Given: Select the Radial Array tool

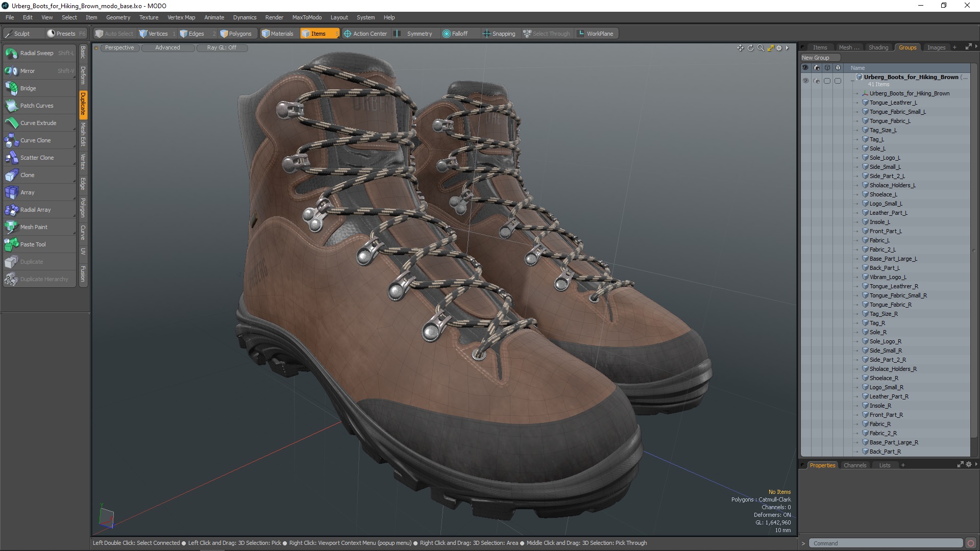Looking at the screenshot, I should click(39, 210).
